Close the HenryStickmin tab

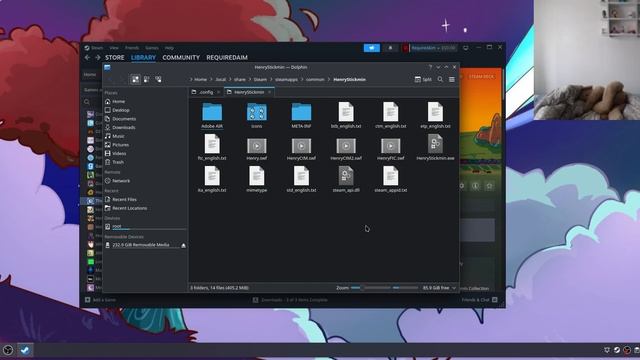point(269,92)
